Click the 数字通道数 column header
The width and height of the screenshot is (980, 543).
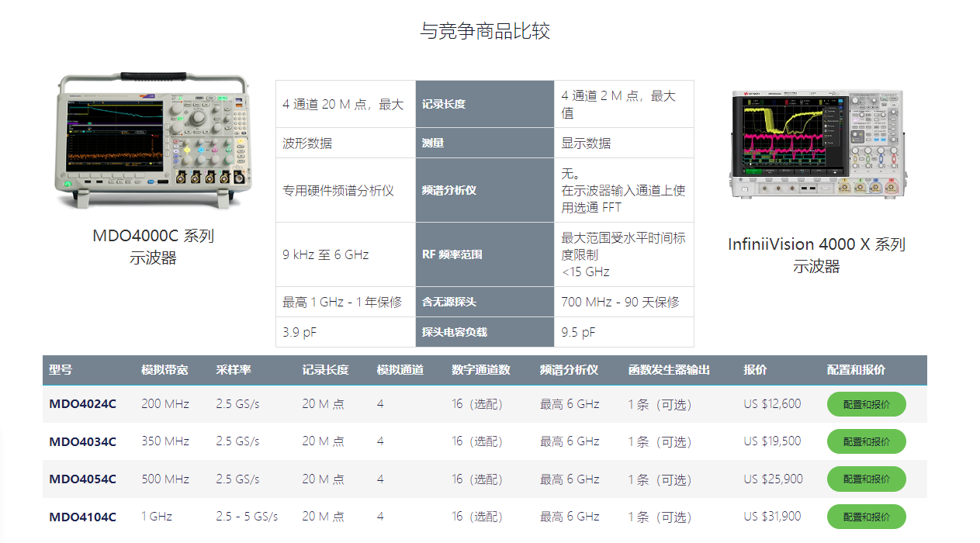[x=481, y=370]
